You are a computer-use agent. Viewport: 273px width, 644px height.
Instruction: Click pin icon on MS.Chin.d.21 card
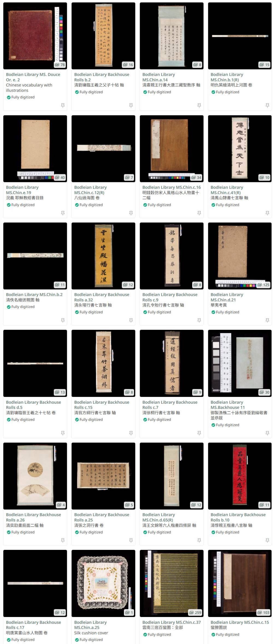pyautogui.click(x=268, y=320)
